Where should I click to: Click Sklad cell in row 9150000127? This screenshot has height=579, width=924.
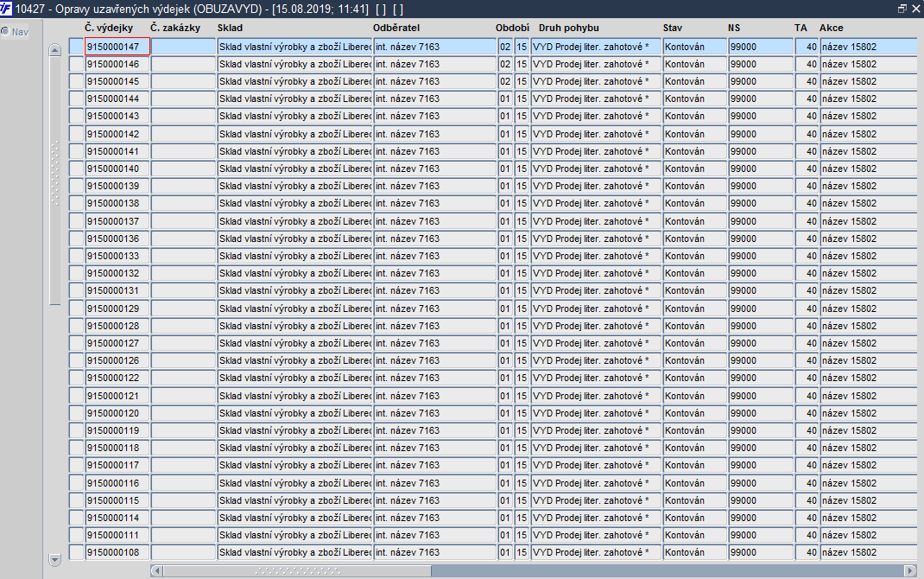294,343
